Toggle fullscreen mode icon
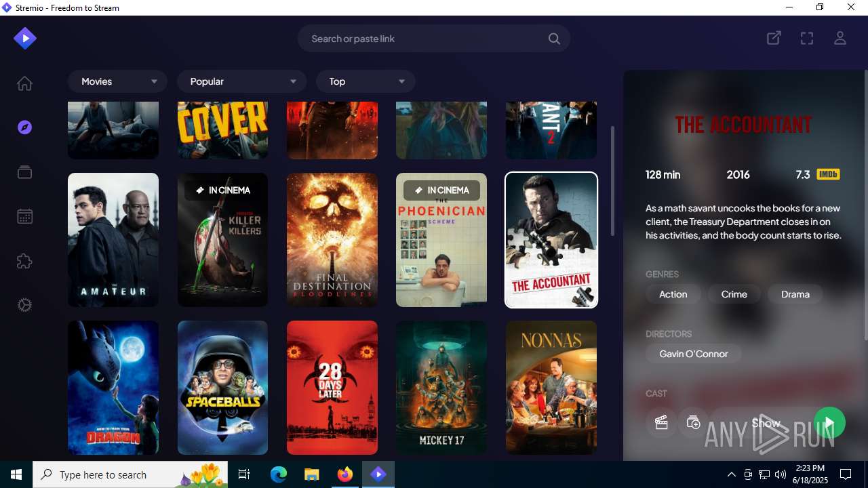The width and height of the screenshot is (868, 488). click(807, 39)
